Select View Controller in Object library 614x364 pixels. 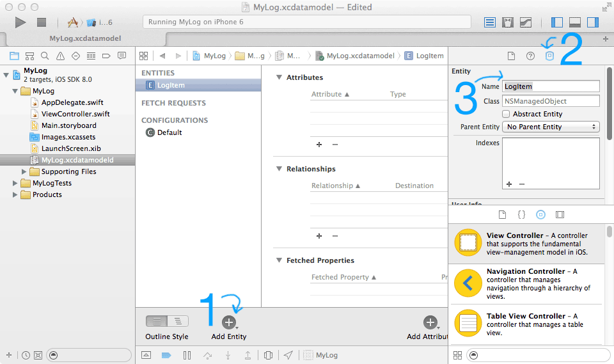point(526,244)
